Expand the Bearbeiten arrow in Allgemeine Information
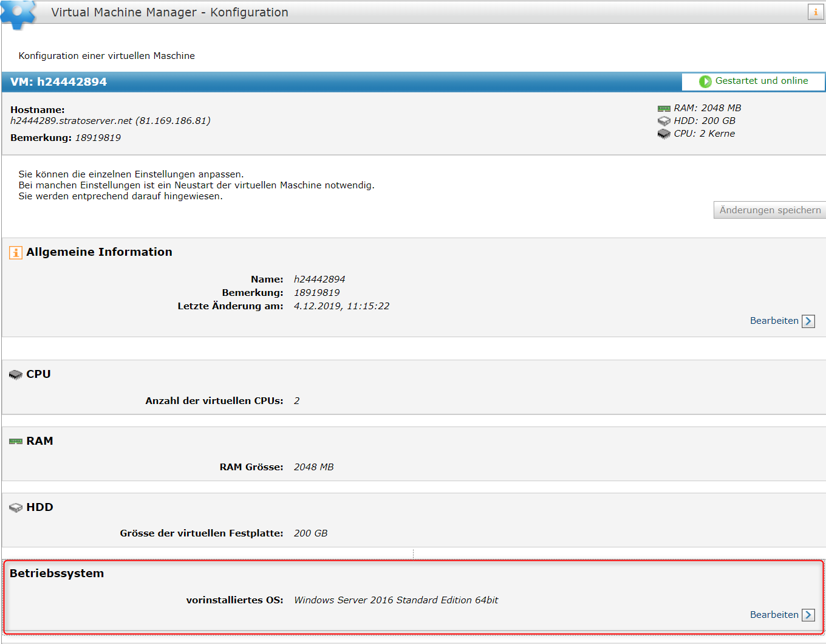Viewport: 826px width, 644px height. click(x=808, y=321)
